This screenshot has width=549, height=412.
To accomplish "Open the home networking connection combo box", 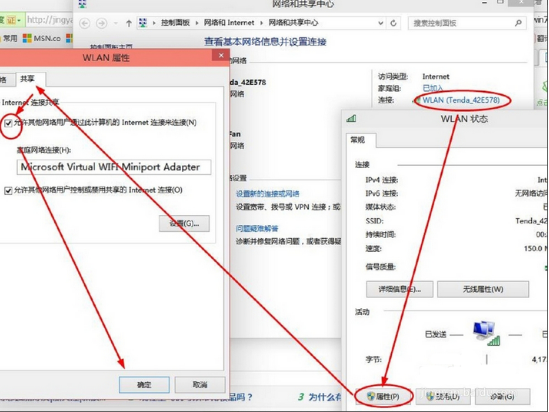I will tap(114, 167).
